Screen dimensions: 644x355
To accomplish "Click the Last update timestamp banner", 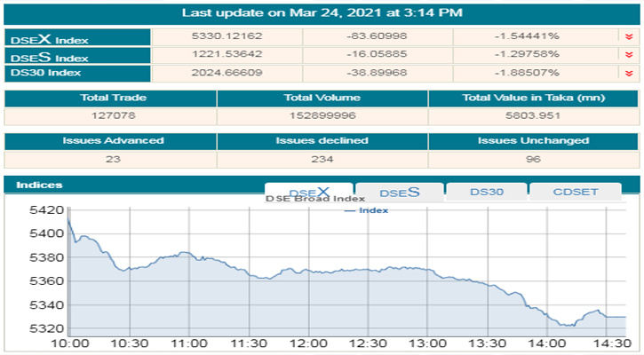I will [x=322, y=13].
